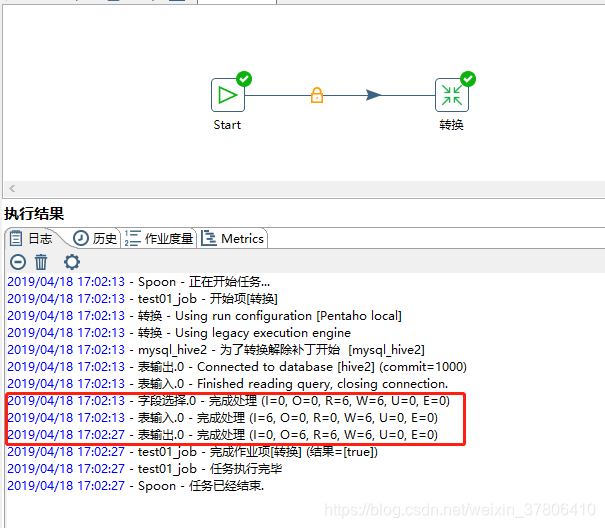The width and height of the screenshot is (605, 528).
Task: Open the 作业度量 tab
Action: (159, 239)
